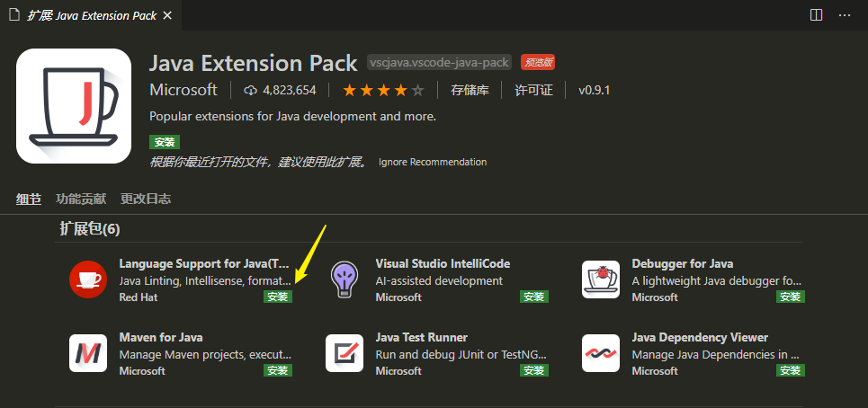This screenshot has width=868, height=408.
Task: Click the Java Dependency Viewer title
Action: pos(700,337)
